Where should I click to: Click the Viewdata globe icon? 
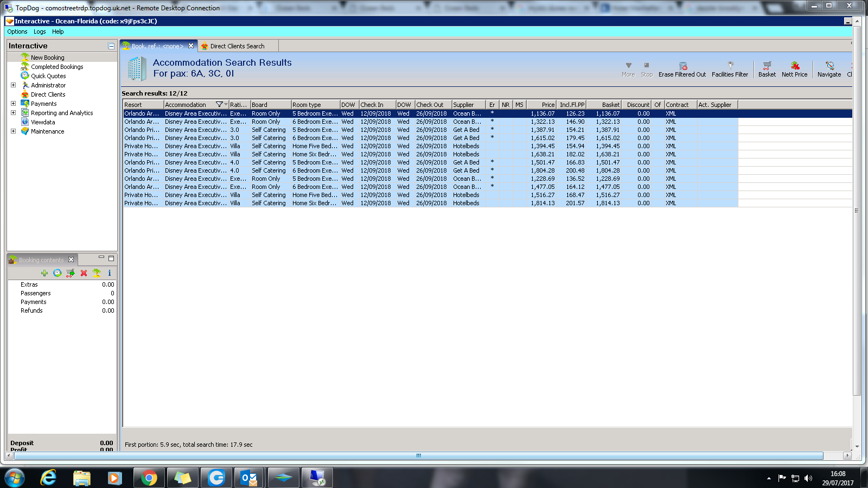tap(25, 122)
